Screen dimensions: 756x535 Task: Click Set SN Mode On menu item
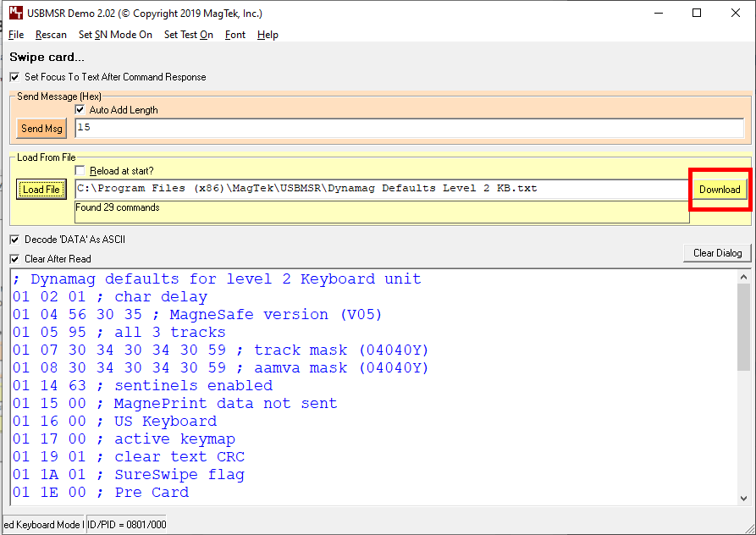[x=115, y=35]
